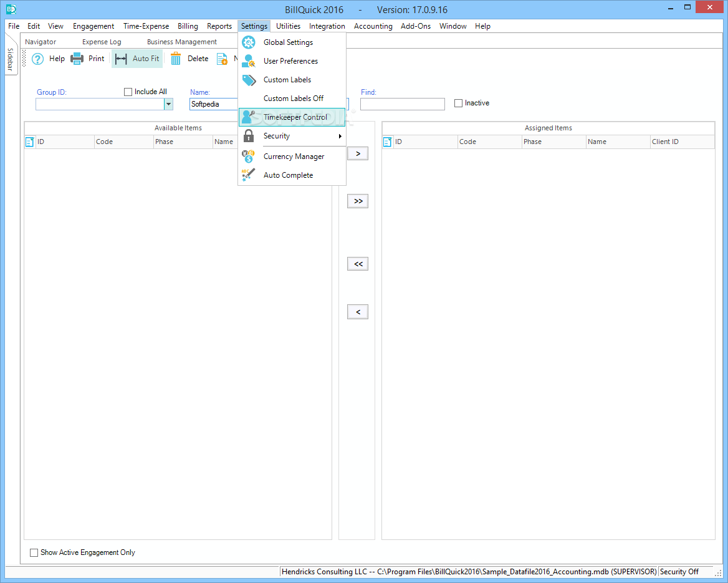Screen dimensions: 728x583
Task: Click the status bar resize grip
Action: 718,573
